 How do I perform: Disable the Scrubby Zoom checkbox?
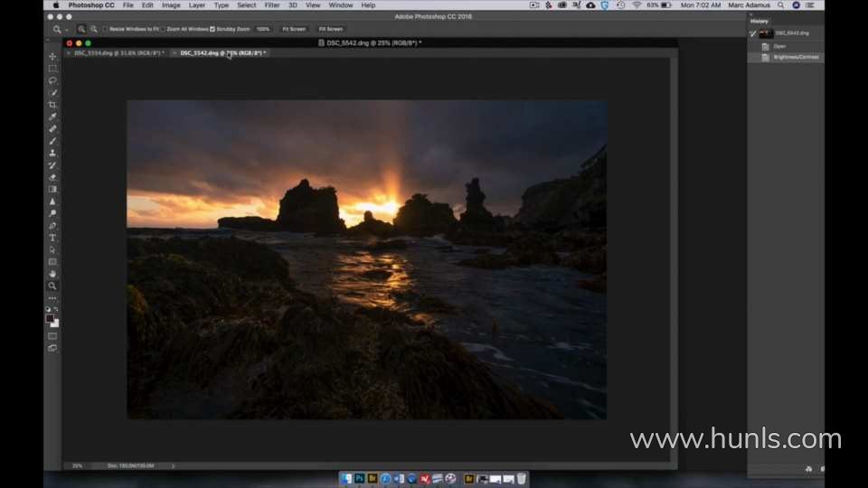pos(212,29)
